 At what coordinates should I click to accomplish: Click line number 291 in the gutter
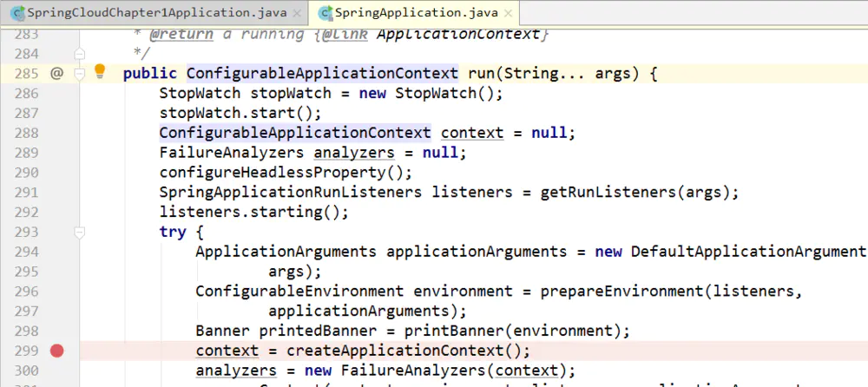coord(27,192)
